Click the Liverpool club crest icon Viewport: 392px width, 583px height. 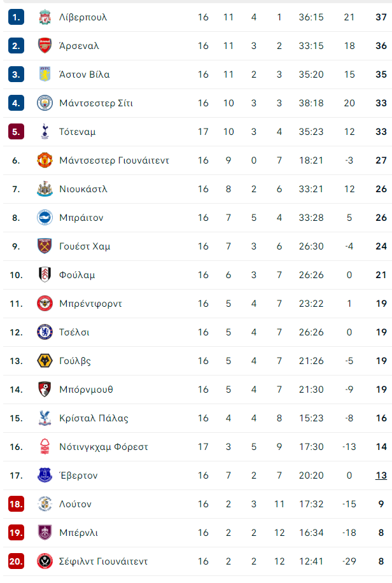(45, 17)
